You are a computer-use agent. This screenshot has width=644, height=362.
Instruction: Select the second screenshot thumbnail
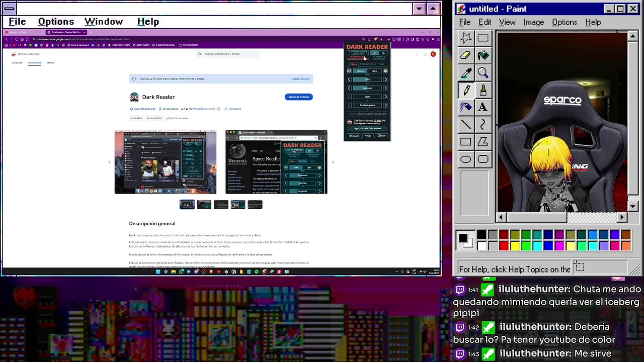pyautogui.click(x=204, y=204)
